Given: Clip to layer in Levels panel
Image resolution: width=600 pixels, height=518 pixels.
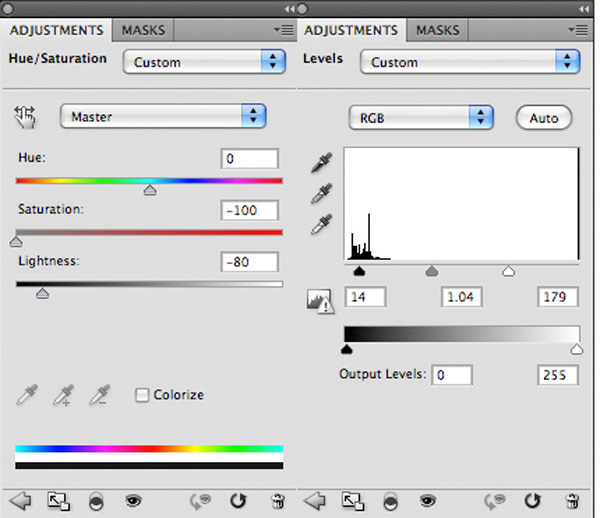Looking at the screenshot, I should click(390, 501).
